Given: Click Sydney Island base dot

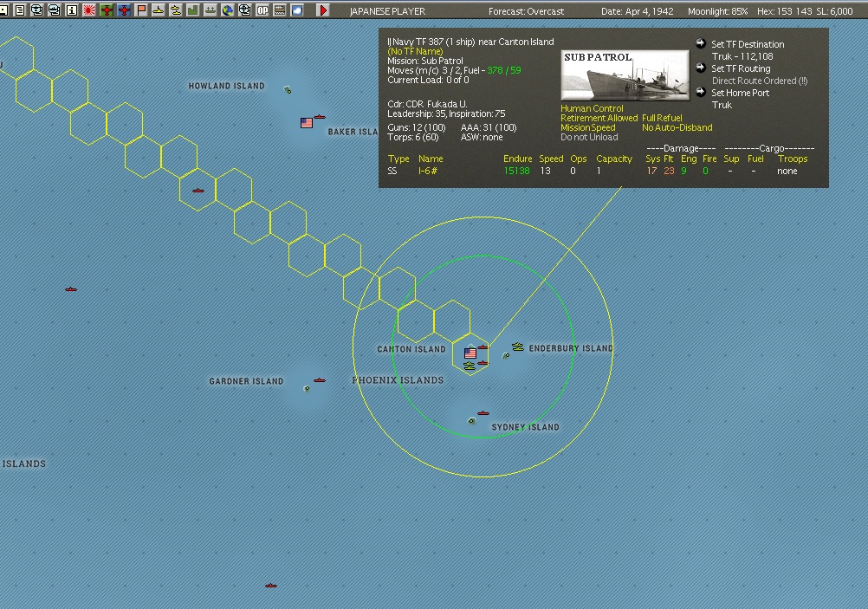Looking at the screenshot, I should coord(471,421).
